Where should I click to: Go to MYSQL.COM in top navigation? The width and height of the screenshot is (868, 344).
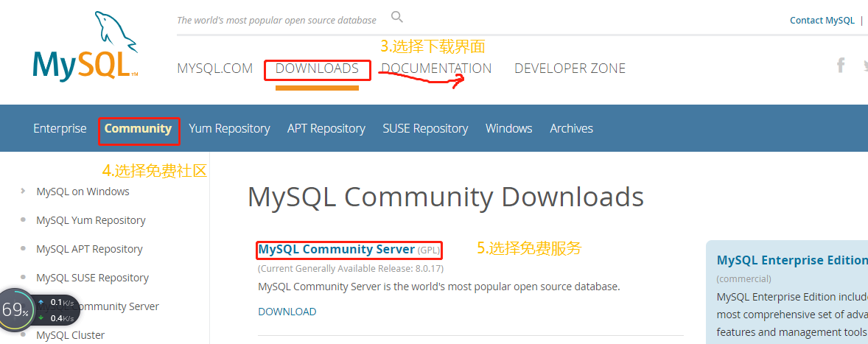(214, 69)
